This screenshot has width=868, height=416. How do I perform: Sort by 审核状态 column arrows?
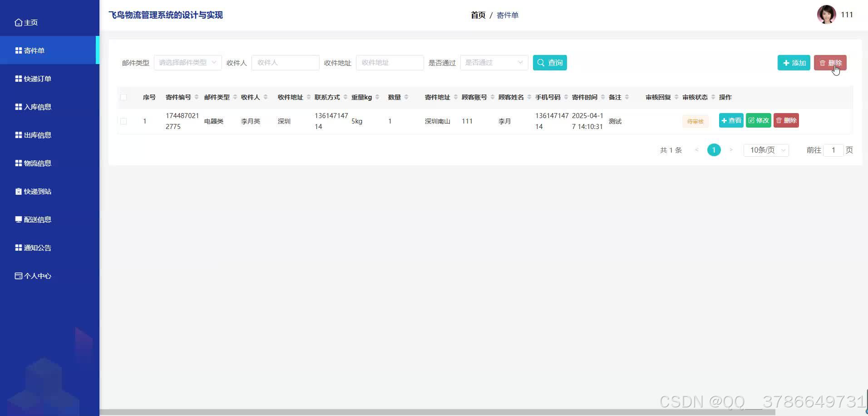713,97
